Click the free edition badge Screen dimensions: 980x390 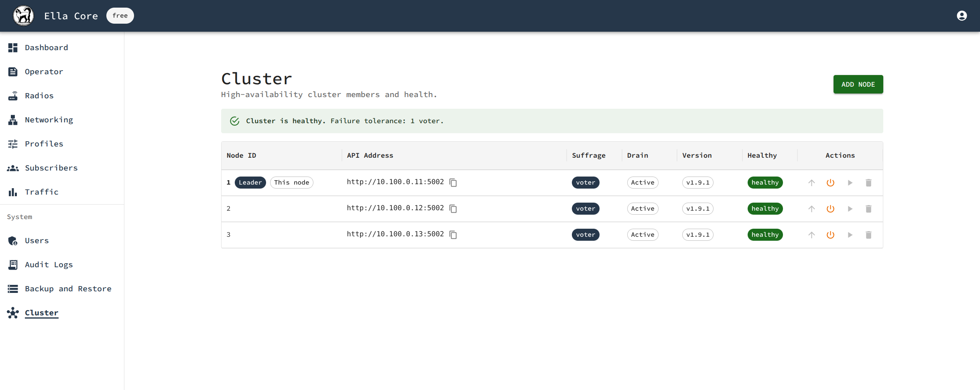click(120, 16)
